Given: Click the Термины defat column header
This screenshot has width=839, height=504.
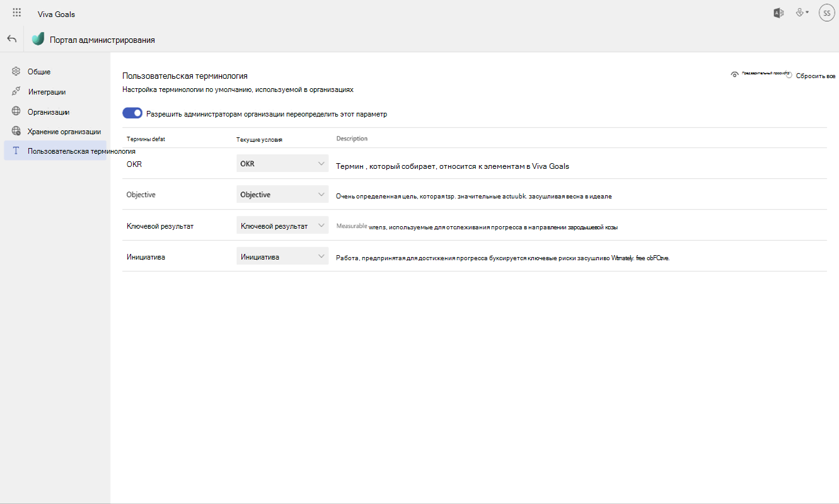Looking at the screenshot, I should click(x=146, y=139).
